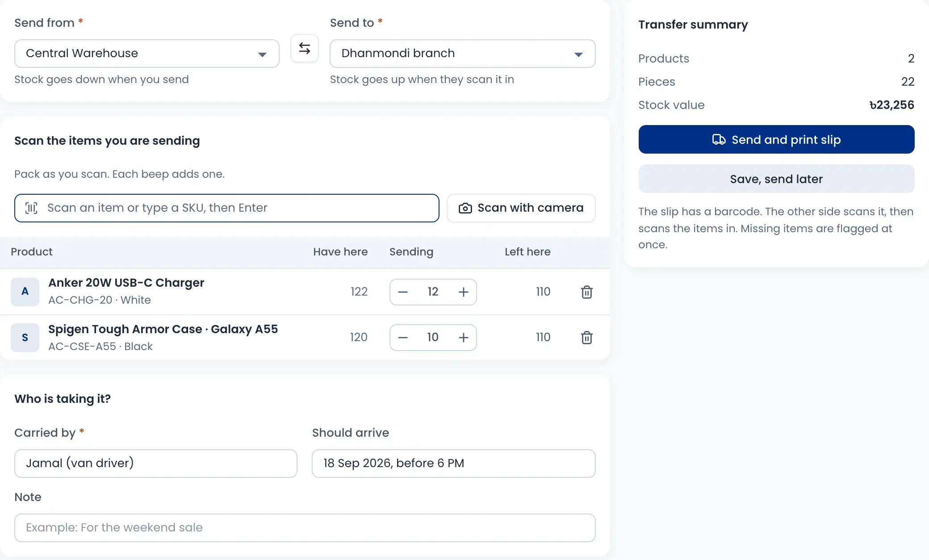This screenshot has height=560, width=929.
Task: Edit the Carried by field
Action: tap(156, 464)
